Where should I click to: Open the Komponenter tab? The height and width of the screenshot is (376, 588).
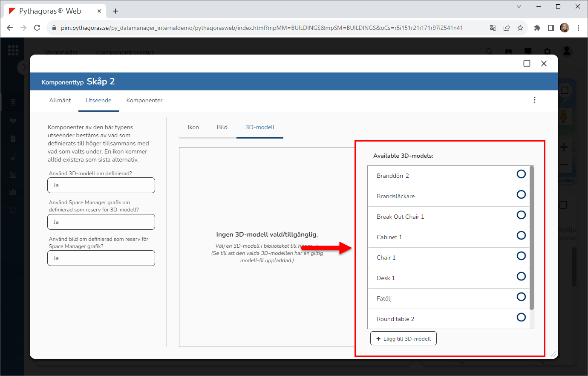[144, 101]
